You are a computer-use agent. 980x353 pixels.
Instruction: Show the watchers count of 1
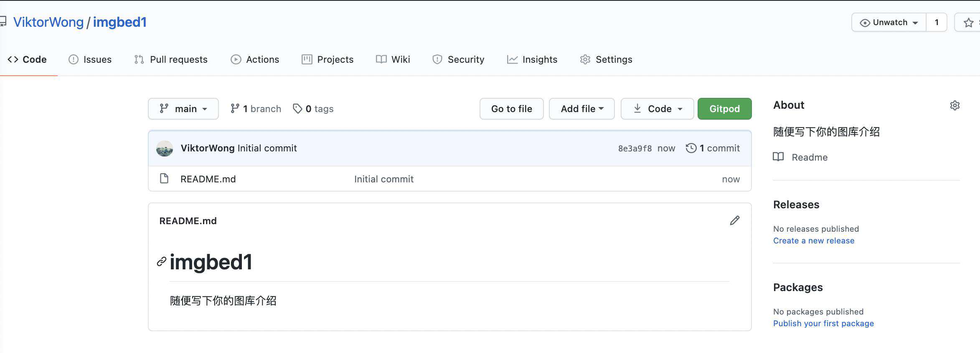[x=937, y=23]
